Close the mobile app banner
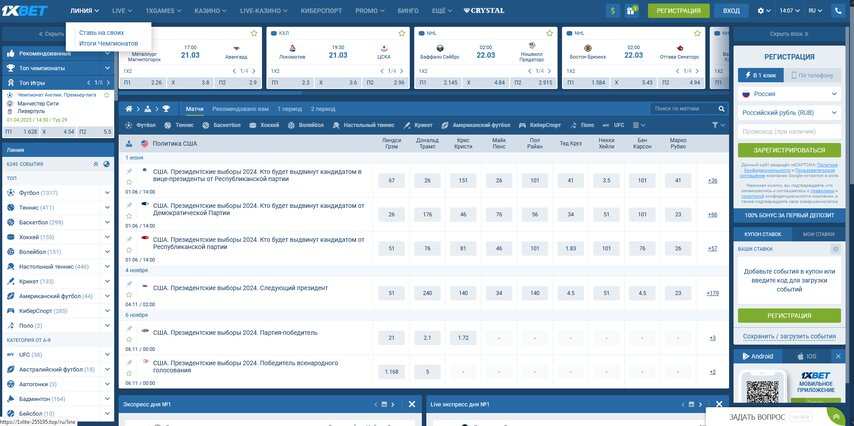 click(x=839, y=356)
